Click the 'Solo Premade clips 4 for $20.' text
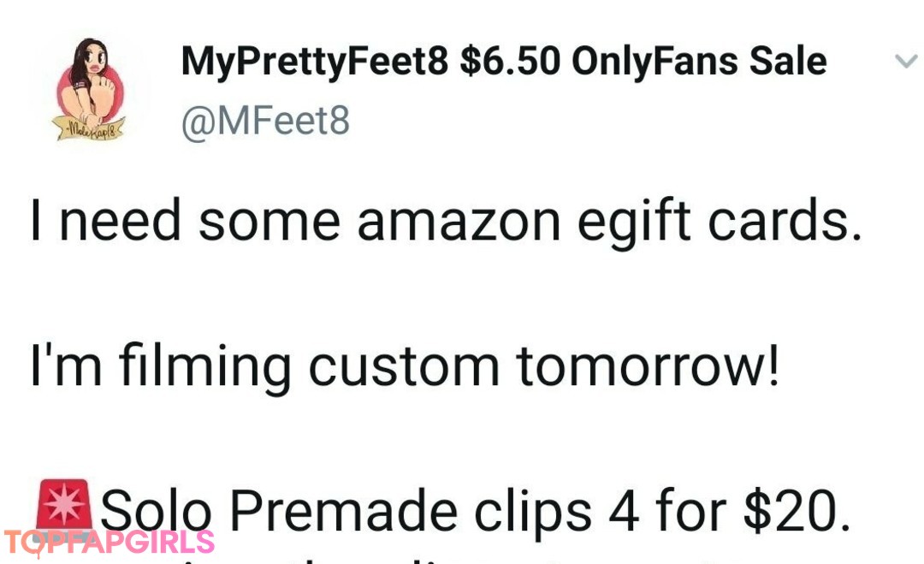The height and width of the screenshot is (564, 924). (x=476, y=511)
